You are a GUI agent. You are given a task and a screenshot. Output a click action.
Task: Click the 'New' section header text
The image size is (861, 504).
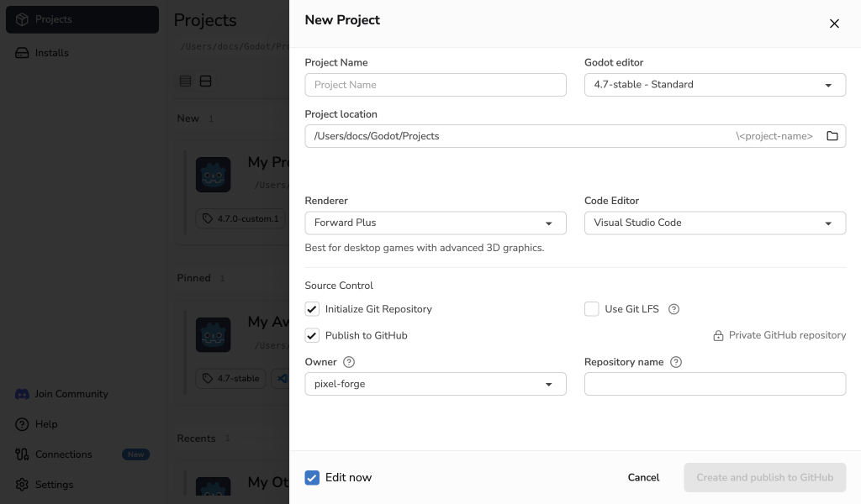coord(188,118)
